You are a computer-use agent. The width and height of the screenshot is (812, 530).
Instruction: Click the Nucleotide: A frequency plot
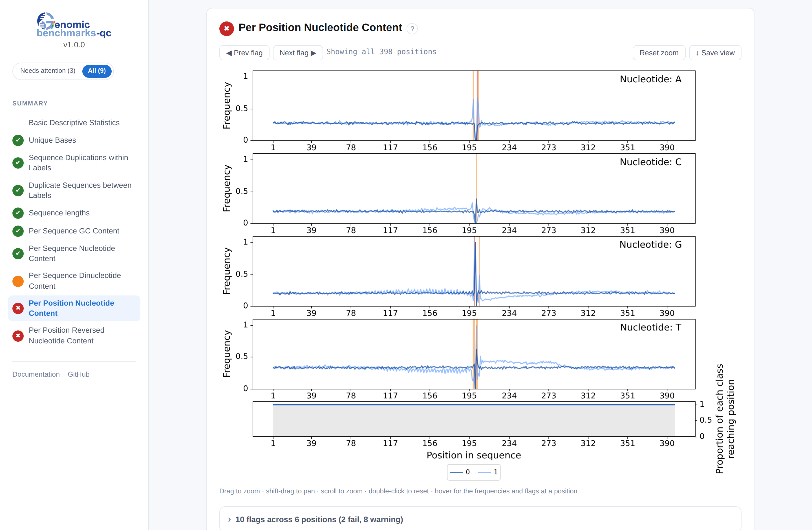[x=474, y=106]
